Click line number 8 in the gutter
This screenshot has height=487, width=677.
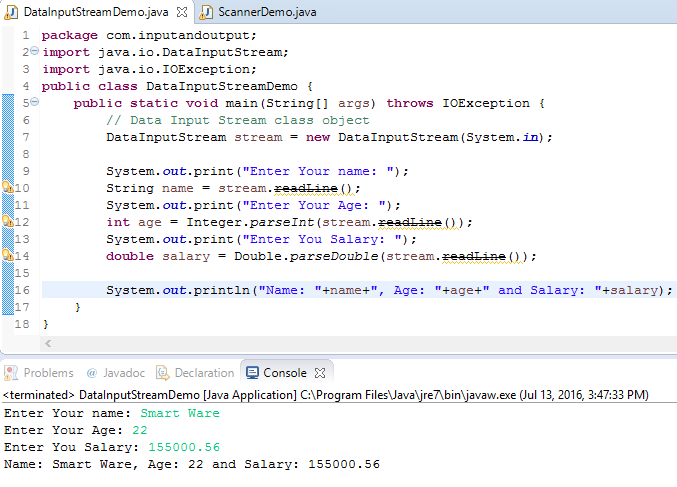26,154
